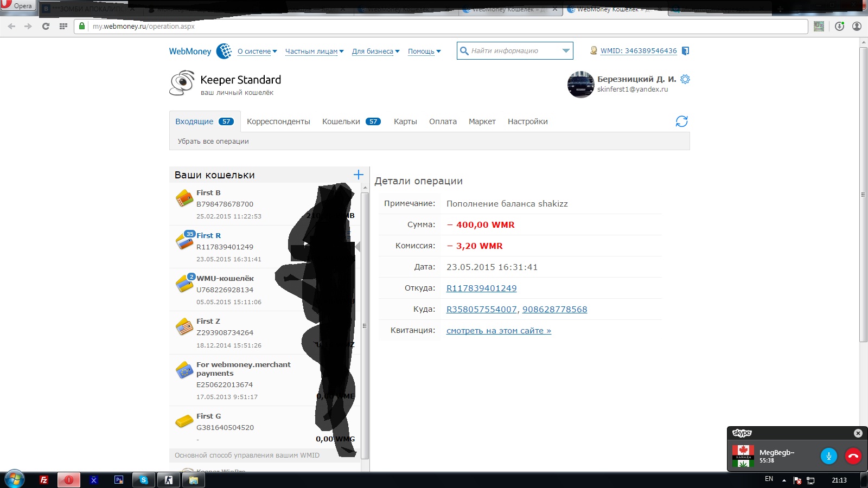Click browser back arrow
This screenshot has width=868, height=488.
click(x=12, y=26)
